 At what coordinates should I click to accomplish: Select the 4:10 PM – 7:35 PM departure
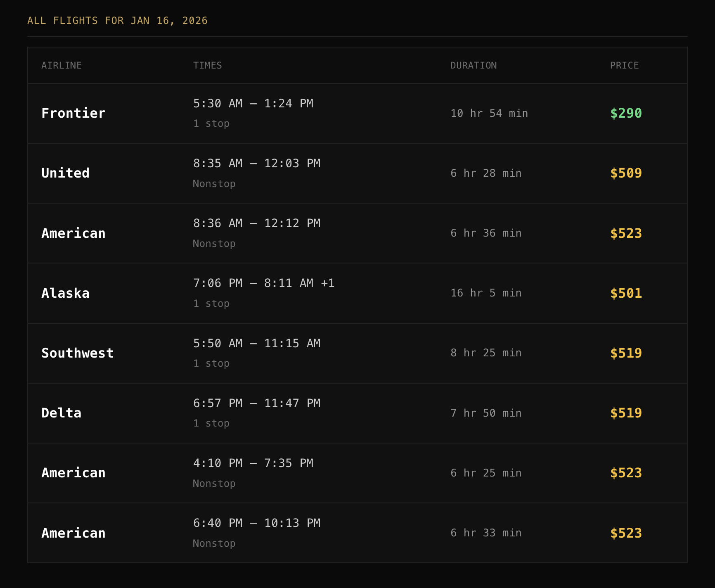pyautogui.click(x=253, y=463)
